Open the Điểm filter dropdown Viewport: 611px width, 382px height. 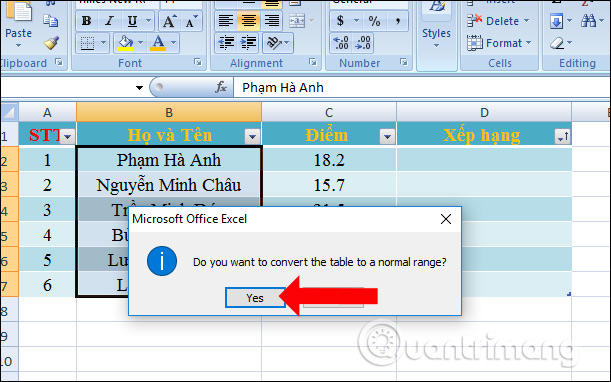387,137
